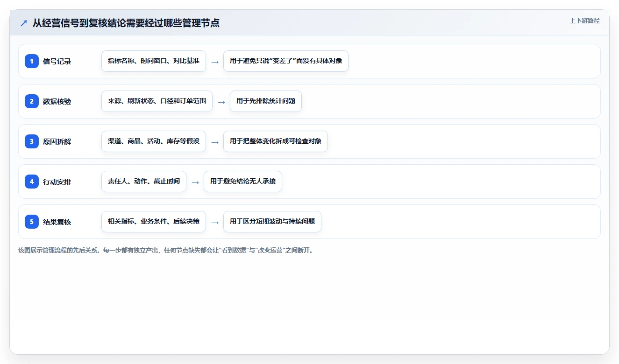
Task: Click the footnote beginning 该图展示管理流程的先后关系
Action: (166, 250)
